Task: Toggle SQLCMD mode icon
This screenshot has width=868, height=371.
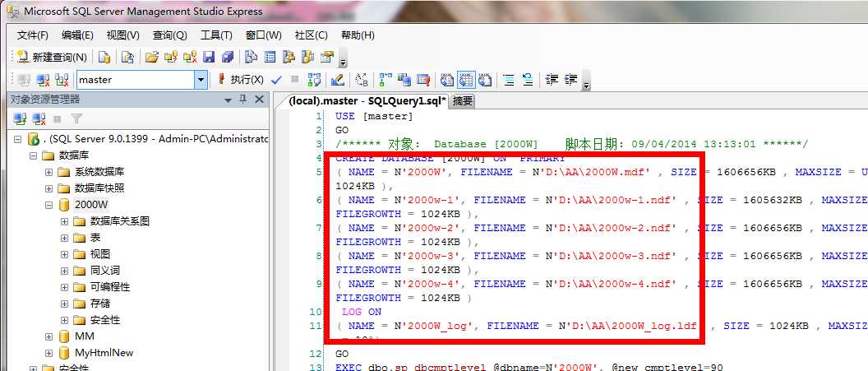Action: 423,80
